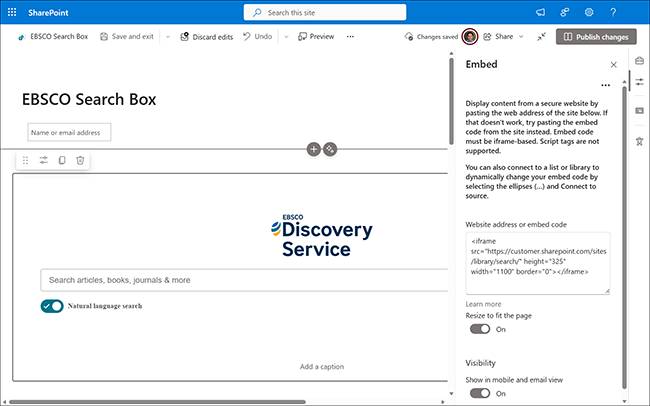Open the card layout icon in right rail
The height and width of the screenshot is (406, 650).
[x=639, y=110]
